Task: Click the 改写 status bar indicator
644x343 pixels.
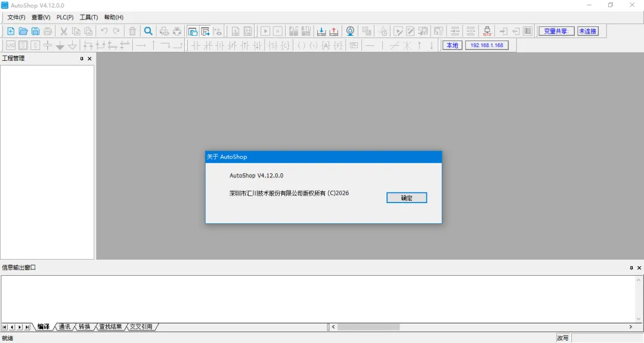Action: tap(563, 338)
